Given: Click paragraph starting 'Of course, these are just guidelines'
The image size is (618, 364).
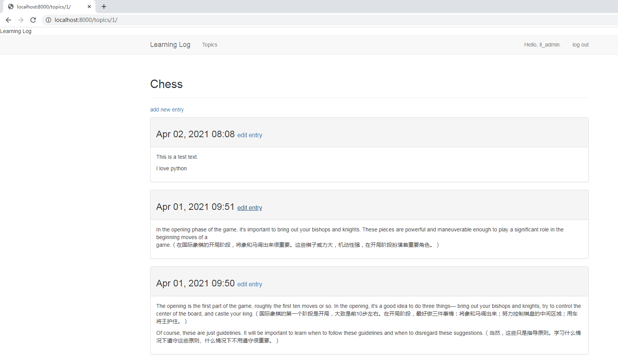Looking at the screenshot, I should coord(369,337).
